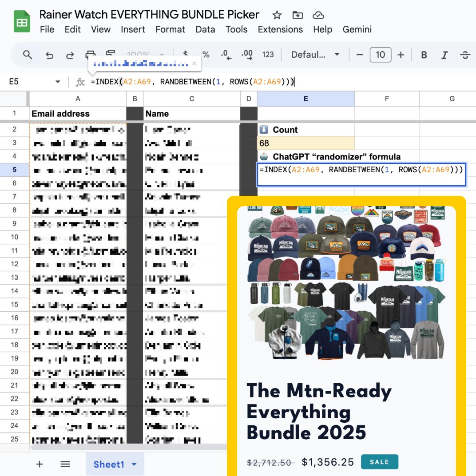Format selection as percent
Image resolution: width=476 pixels, height=476 pixels.
click(x=206, y=55)
